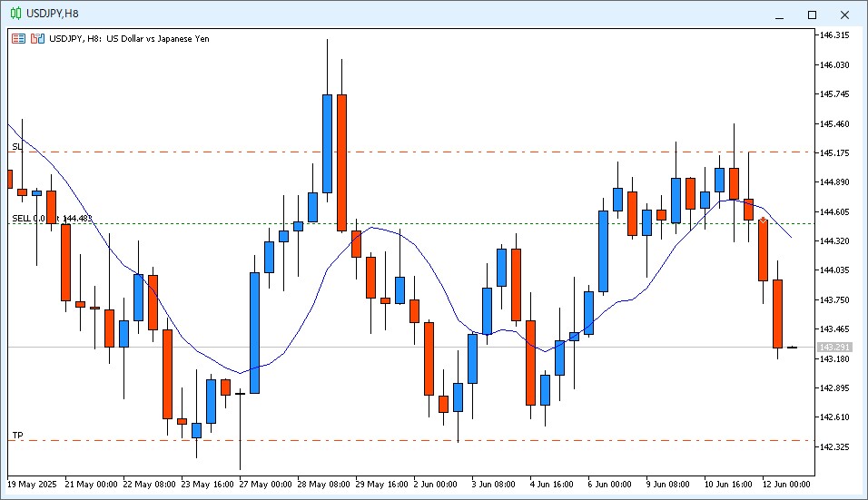Click the '29 May 16:00' time axis label
This screenshot has height=500, width=868.
tap(382, 485)
